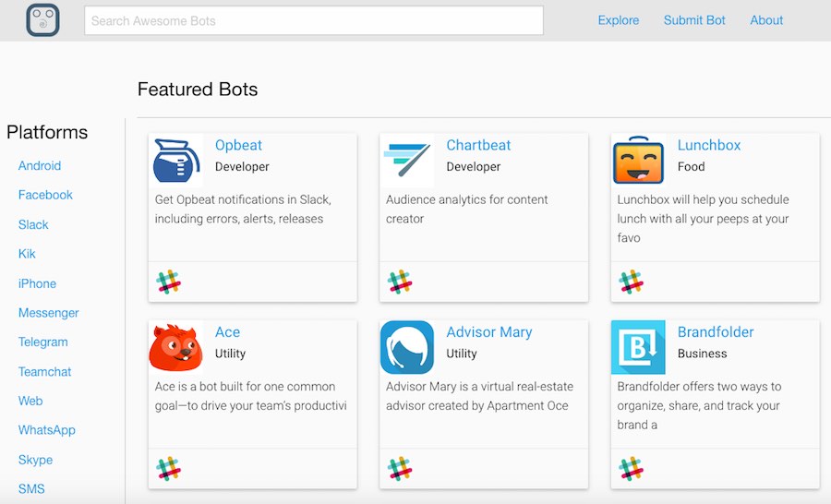Filter by Android platform
Viewport: 831px width, 504px height.
[40, 166]
